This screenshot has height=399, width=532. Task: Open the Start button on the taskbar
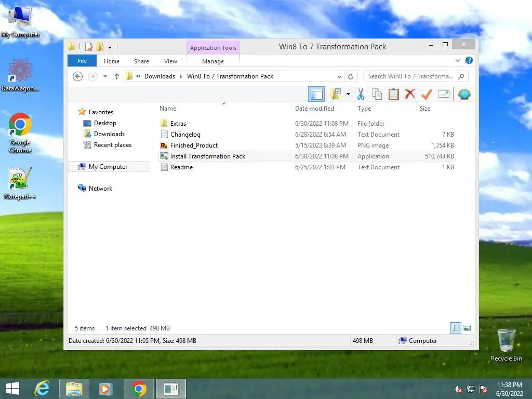12,389
